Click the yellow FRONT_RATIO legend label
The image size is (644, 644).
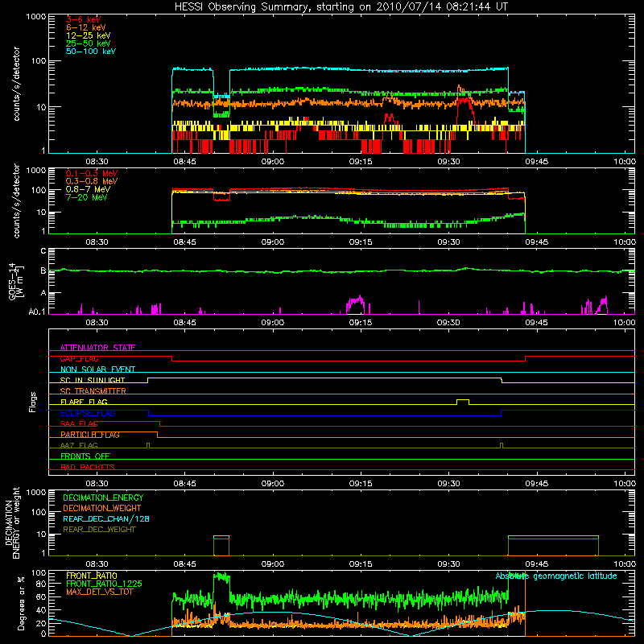pos(92,576)
